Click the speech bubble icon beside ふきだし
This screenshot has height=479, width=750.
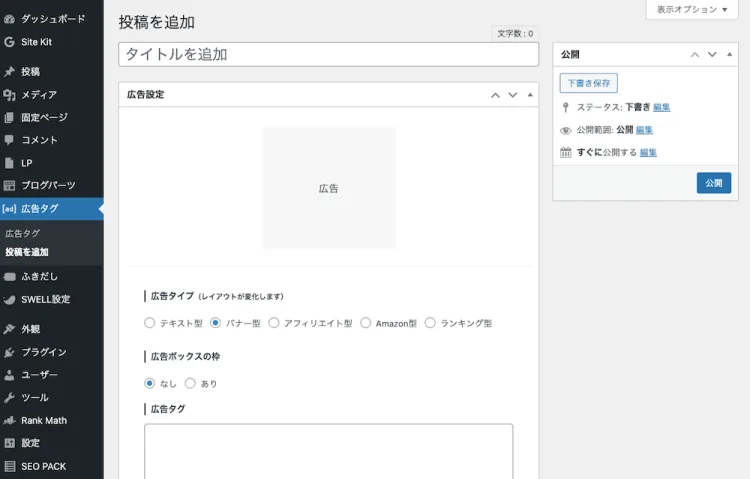click(x=9, y=277)
